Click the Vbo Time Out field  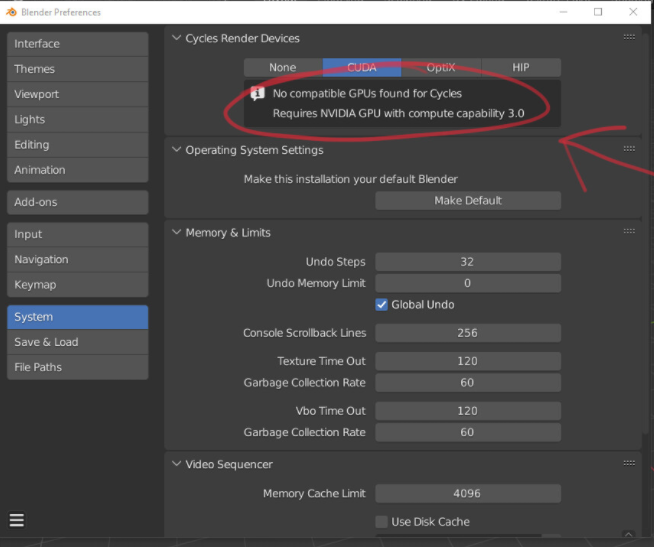[468, 411]
